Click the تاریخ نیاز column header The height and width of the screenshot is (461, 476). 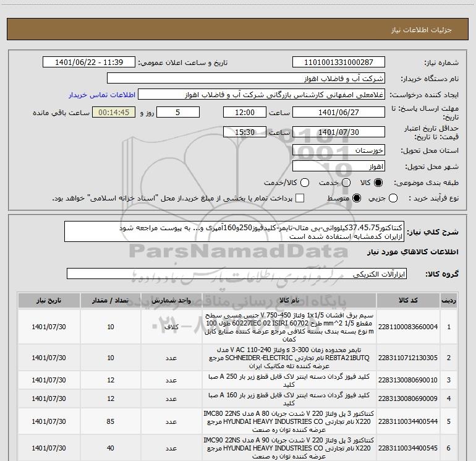pos(49,301)
